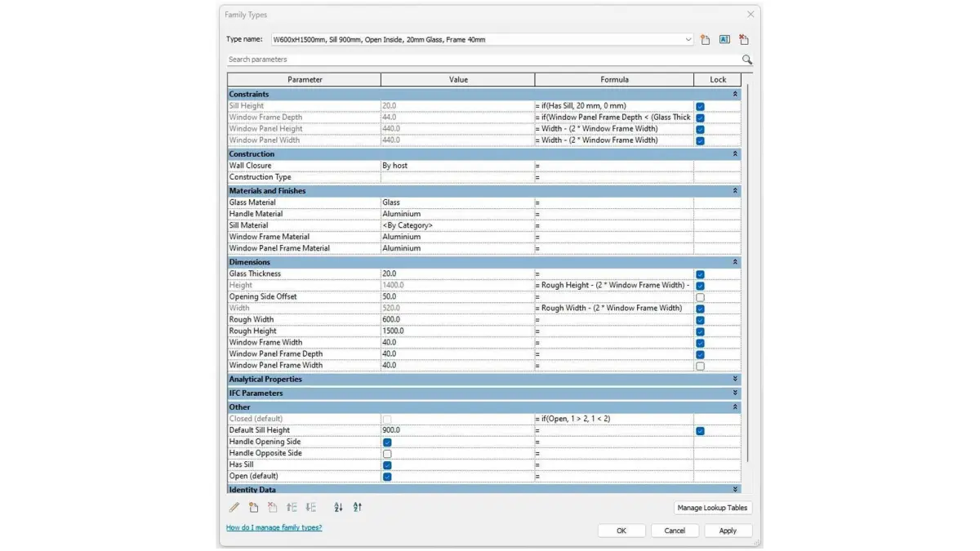Expand the IFC Parameters group
This screenshot has width=980, height=551.
(735, 393)
